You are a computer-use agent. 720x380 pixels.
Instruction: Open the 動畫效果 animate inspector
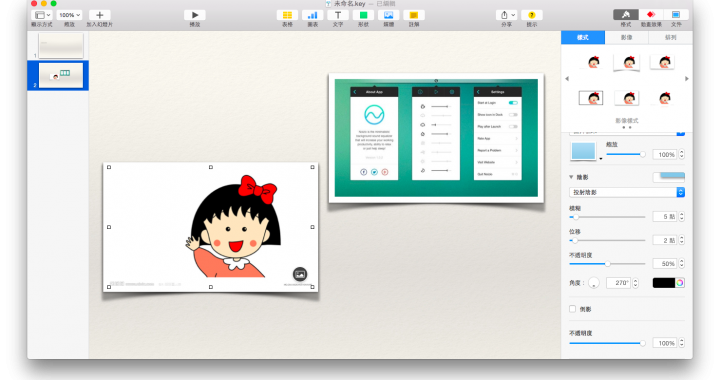651,15
